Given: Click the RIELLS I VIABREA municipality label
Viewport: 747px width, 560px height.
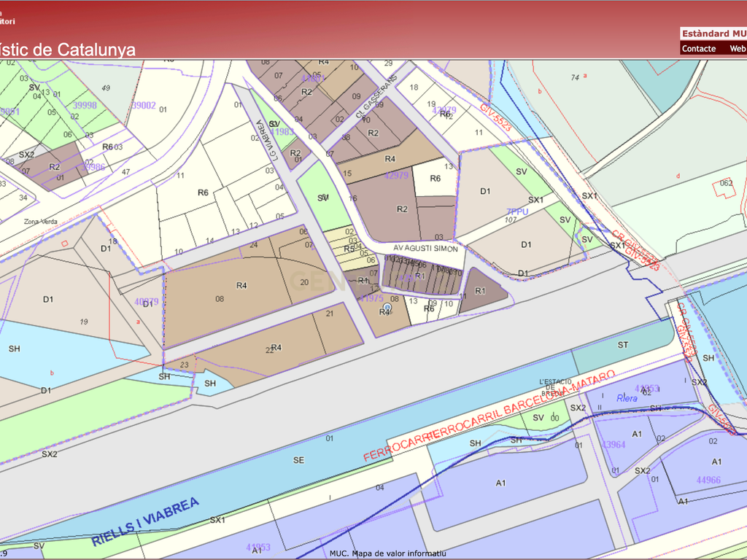Looking at the screenshot, I should [x=145, y=521].
